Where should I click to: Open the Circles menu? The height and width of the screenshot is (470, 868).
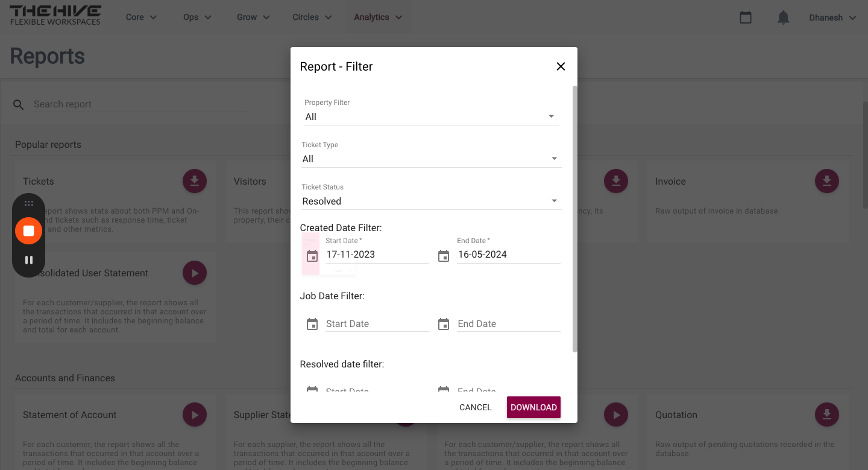pos(312,17)
